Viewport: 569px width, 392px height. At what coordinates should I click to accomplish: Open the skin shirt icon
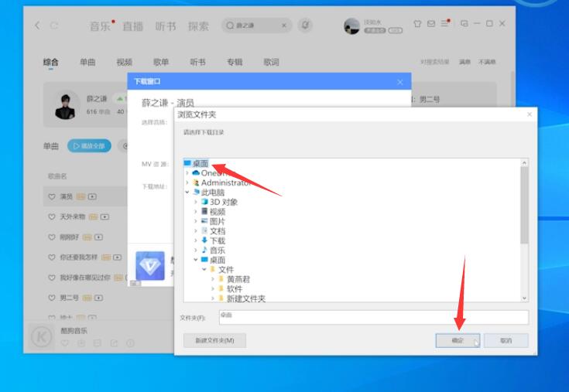tap(417, 24)
